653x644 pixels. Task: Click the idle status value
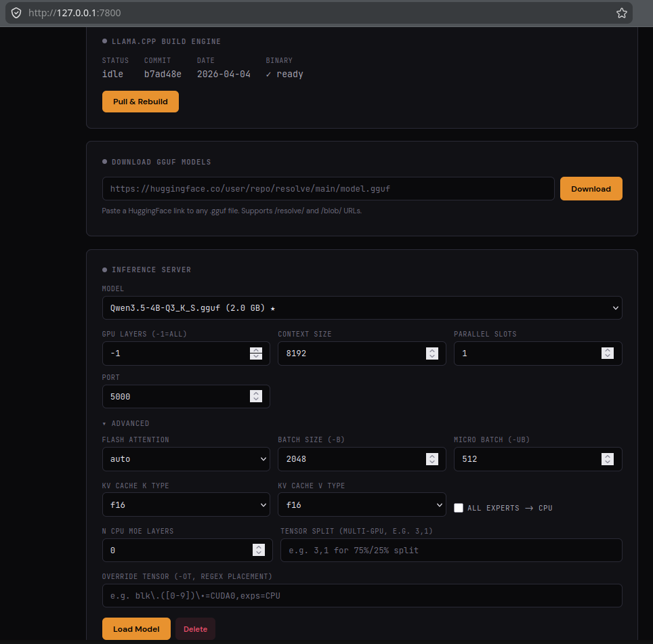(x=112, y=74)
